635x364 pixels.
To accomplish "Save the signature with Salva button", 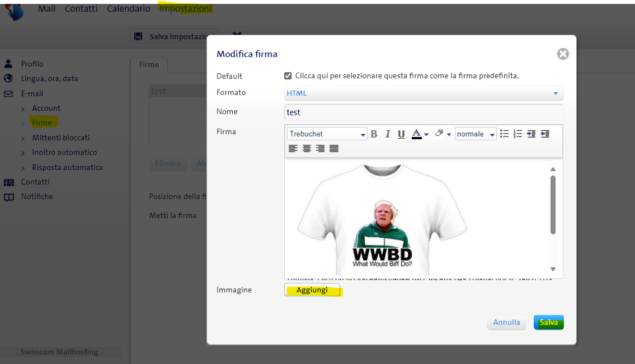I will point(548,323).
